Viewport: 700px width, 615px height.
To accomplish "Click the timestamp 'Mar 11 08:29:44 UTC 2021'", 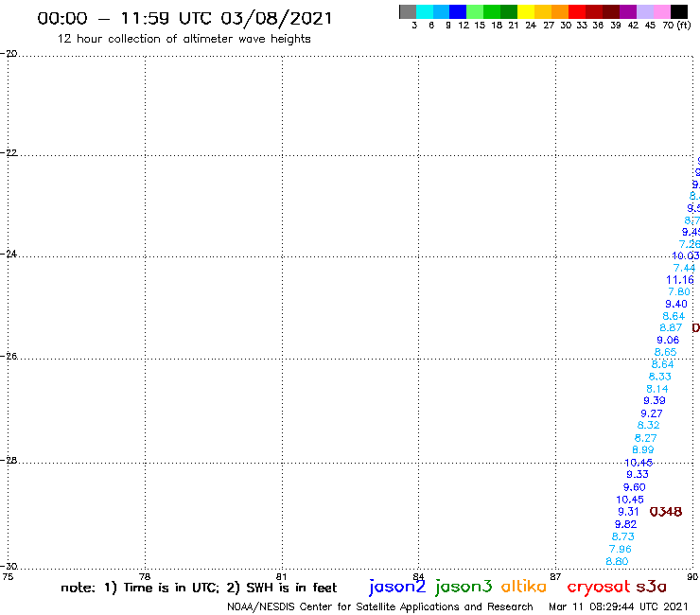I will [619, 606].
